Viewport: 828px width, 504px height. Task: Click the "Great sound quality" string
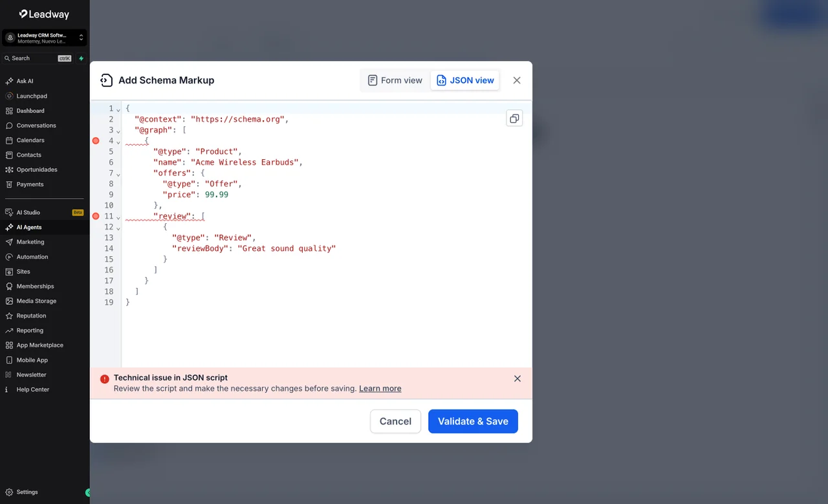tap(287, 248)
